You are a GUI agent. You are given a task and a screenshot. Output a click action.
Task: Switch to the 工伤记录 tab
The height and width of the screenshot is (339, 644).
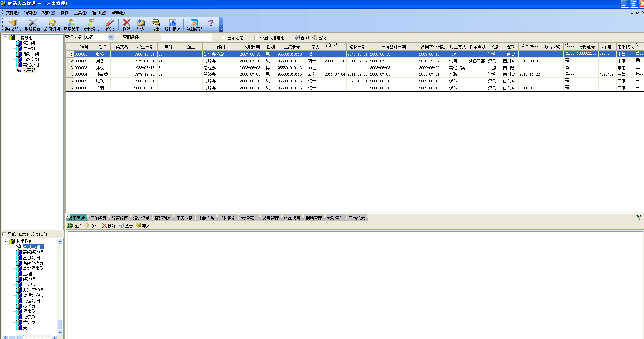pyautogui.click(x=357, y=218)
